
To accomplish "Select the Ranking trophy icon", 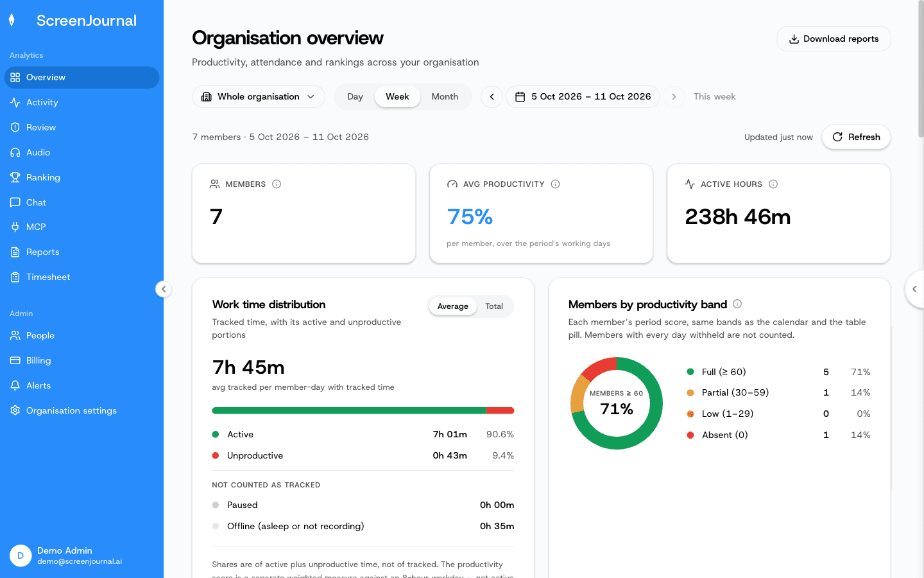I will pos(15,177).
